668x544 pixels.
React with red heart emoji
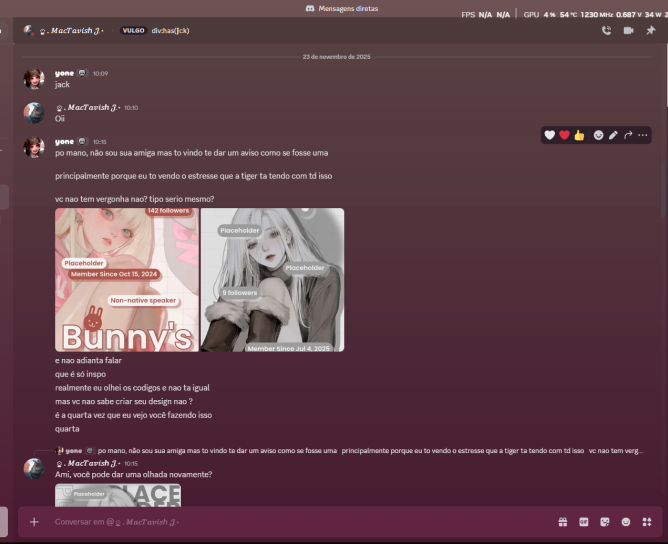coord(564,135)
